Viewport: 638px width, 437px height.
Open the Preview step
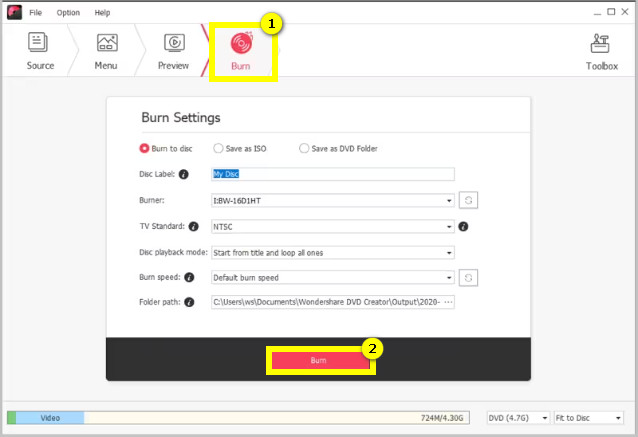click(x=173, y=50)
